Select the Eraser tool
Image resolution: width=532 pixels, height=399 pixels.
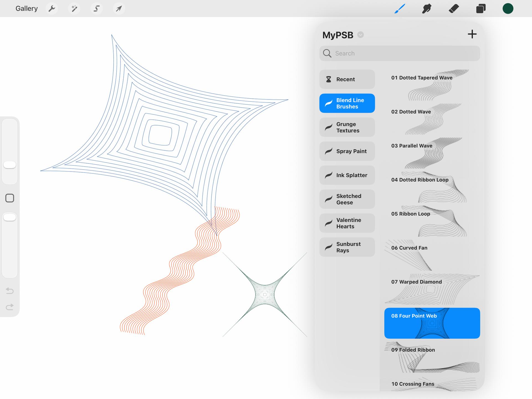(x=454, y=9)
